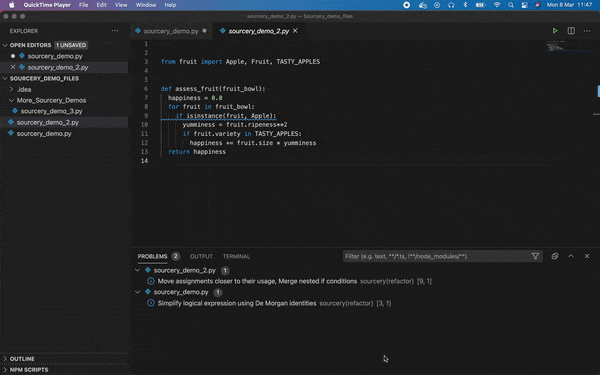Open the Edit menu

coord(101,5)
